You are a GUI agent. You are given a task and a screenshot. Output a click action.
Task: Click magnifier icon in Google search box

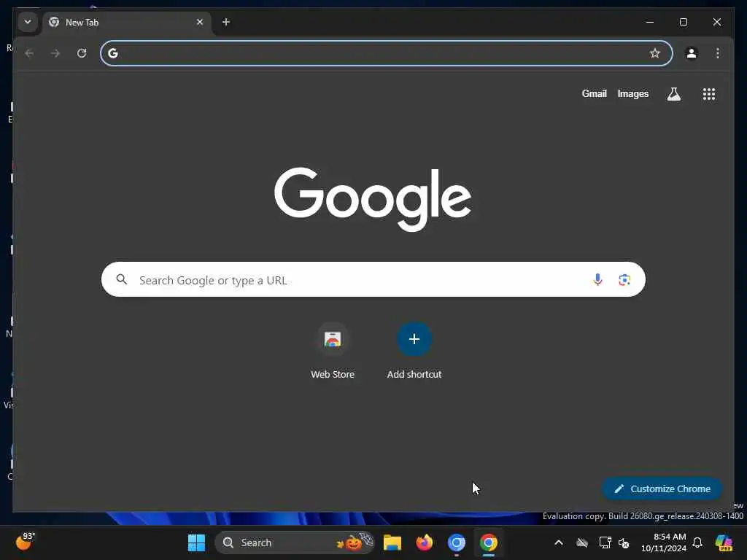coord(122,279)
